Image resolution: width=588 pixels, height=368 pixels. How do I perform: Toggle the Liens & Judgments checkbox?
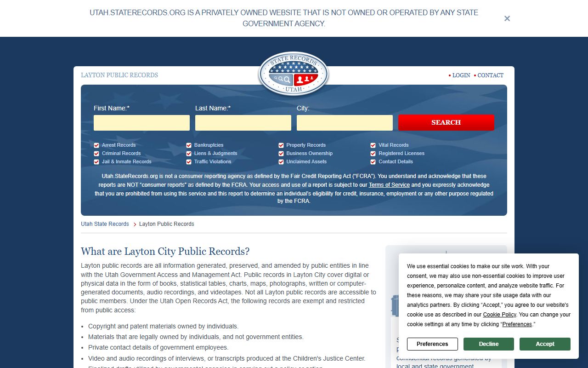coord(189,154)
